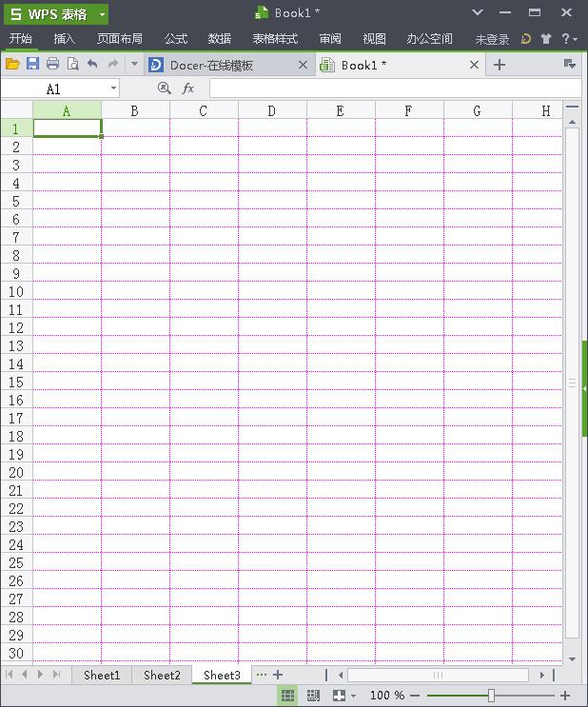Switch to page break preview icon
588x707 pixels.
coord(313,696)
